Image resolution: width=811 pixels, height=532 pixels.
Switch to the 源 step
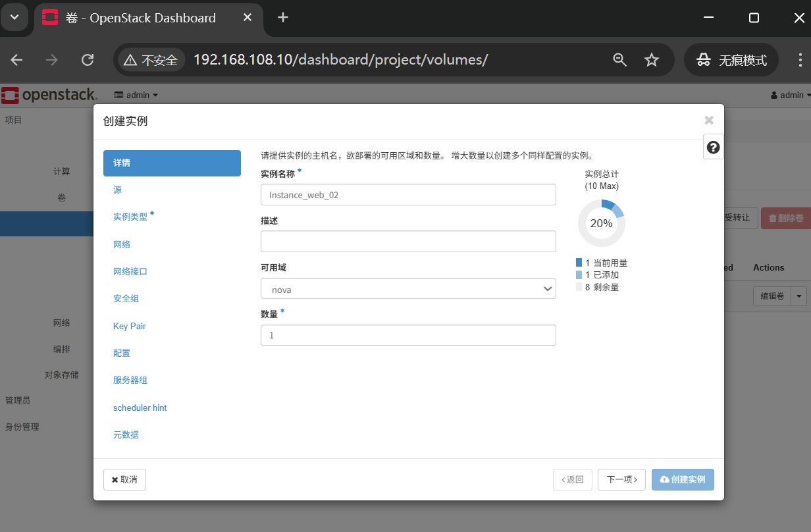tap(117, 190)
